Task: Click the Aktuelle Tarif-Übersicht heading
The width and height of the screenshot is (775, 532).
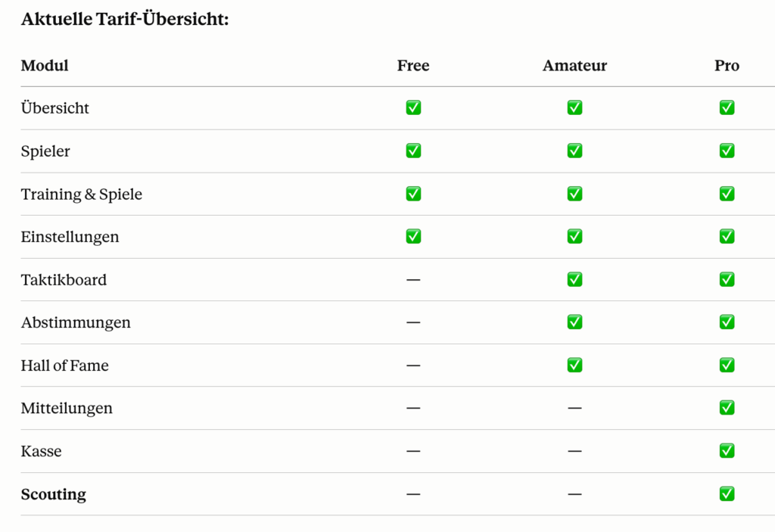Action: coord(125,19)
